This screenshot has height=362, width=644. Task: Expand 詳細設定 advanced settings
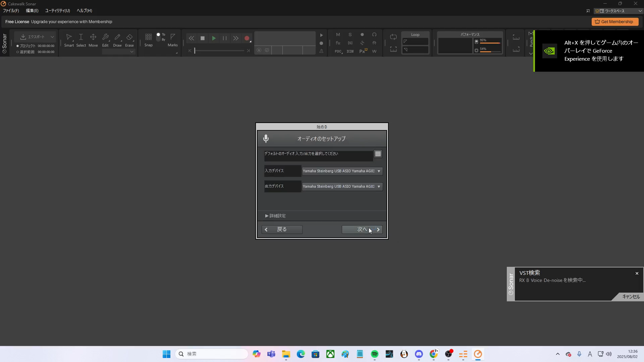click(275, 216)
